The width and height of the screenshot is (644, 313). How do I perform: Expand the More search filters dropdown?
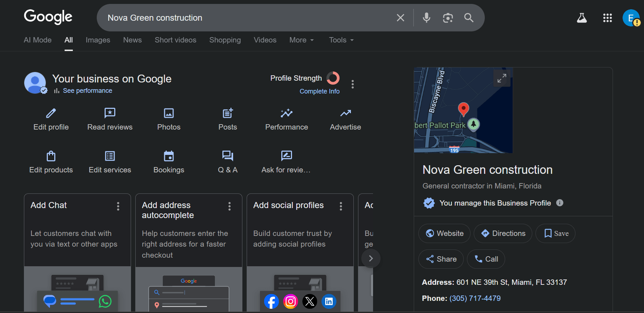point(302,40)
